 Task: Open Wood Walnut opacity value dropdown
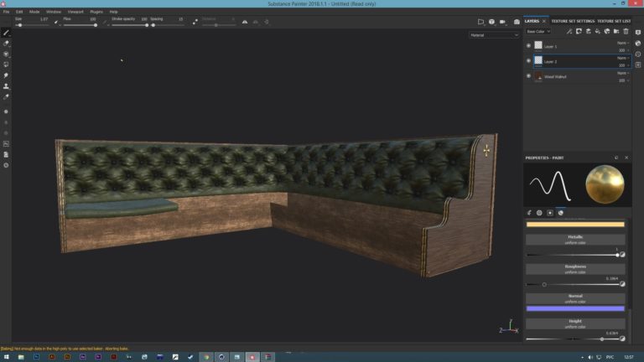[x=624, y=80]
